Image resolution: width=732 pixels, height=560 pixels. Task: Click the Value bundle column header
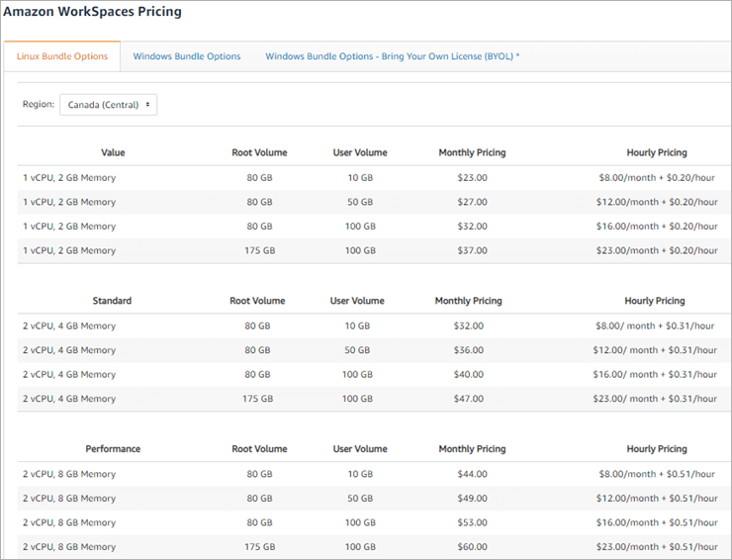pos(113,152)
